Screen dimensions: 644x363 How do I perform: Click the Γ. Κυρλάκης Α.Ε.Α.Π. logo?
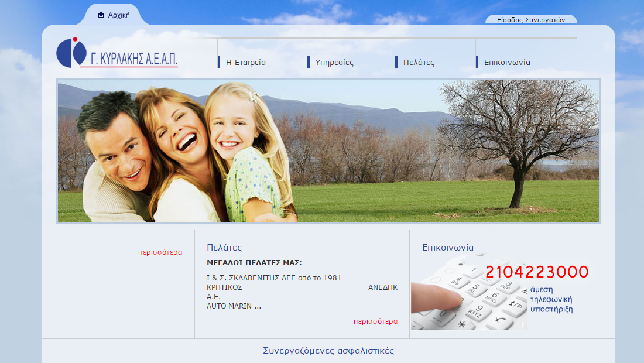click(x=117, y=53)
